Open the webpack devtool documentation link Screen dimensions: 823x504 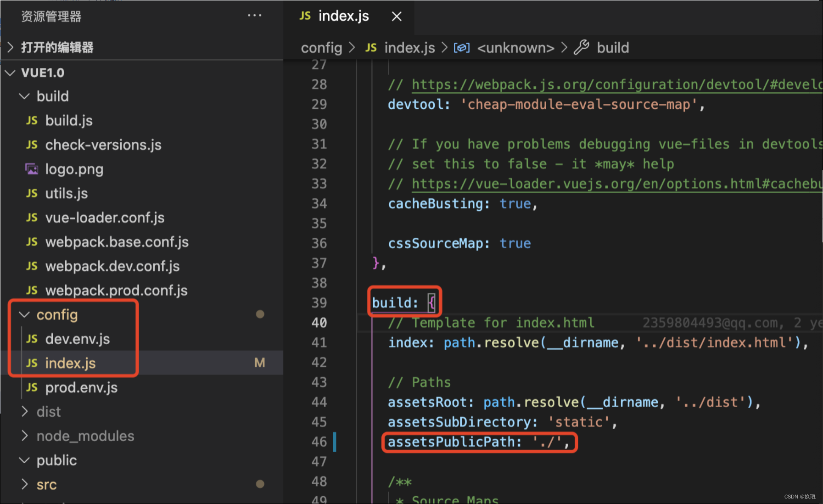617,85
